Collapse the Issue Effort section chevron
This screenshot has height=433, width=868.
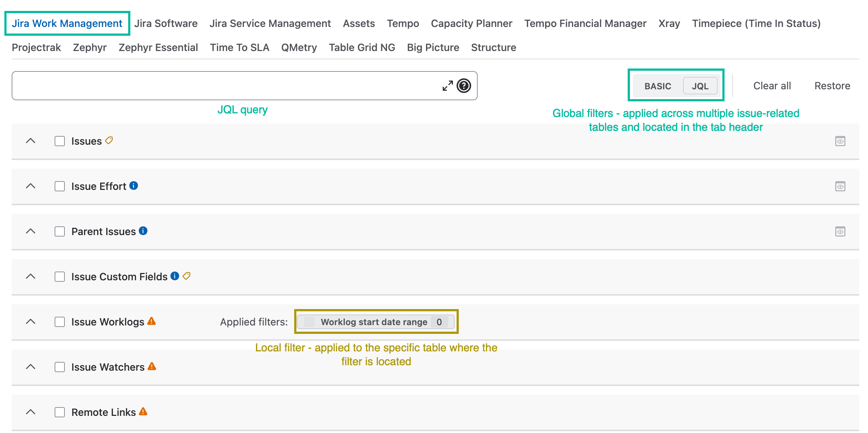pyautogui.click(x=31, y=186)
